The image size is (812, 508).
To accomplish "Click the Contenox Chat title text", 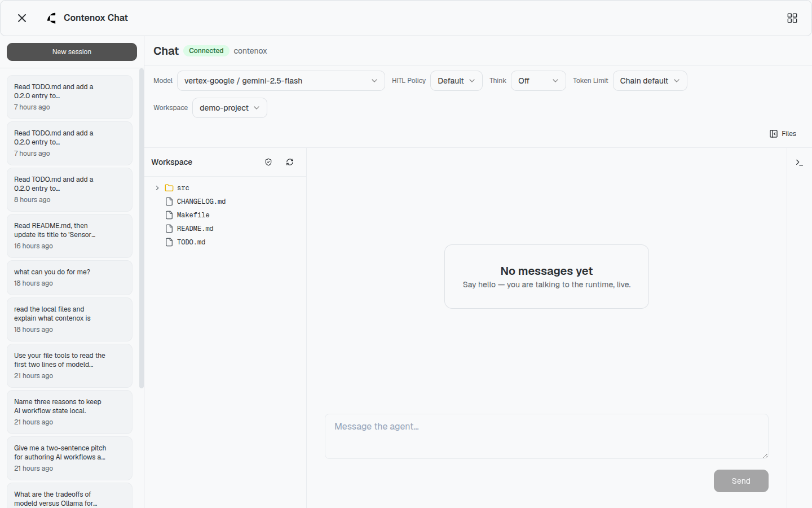I will (96, 18).
